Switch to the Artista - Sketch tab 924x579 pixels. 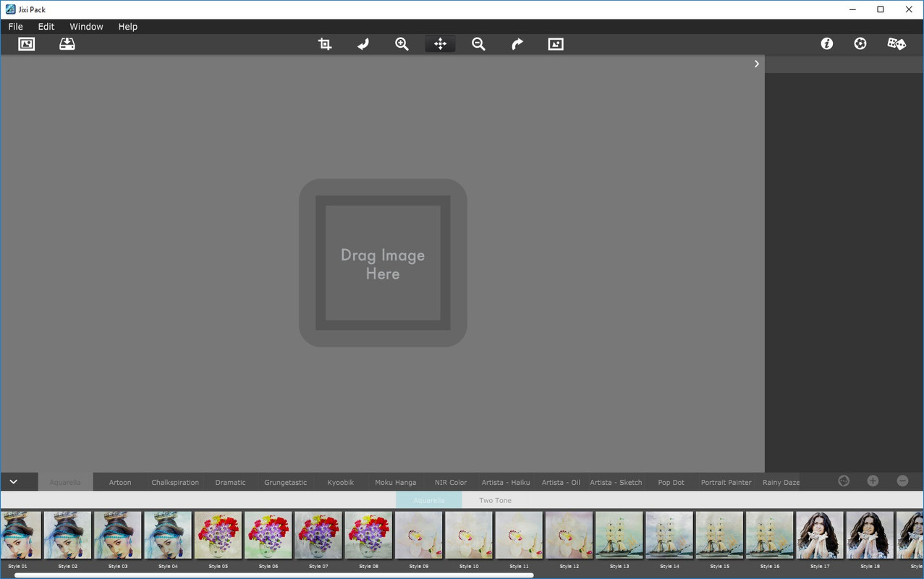(x=616, y=482)
